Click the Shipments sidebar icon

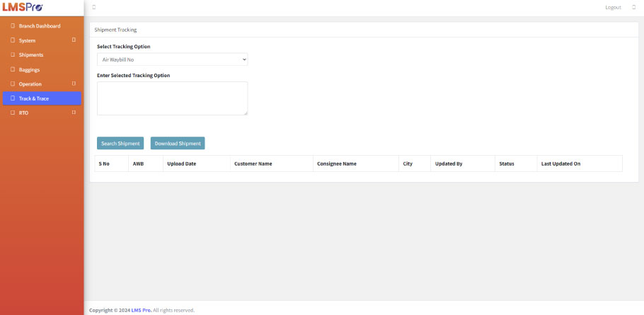[13, 55]
